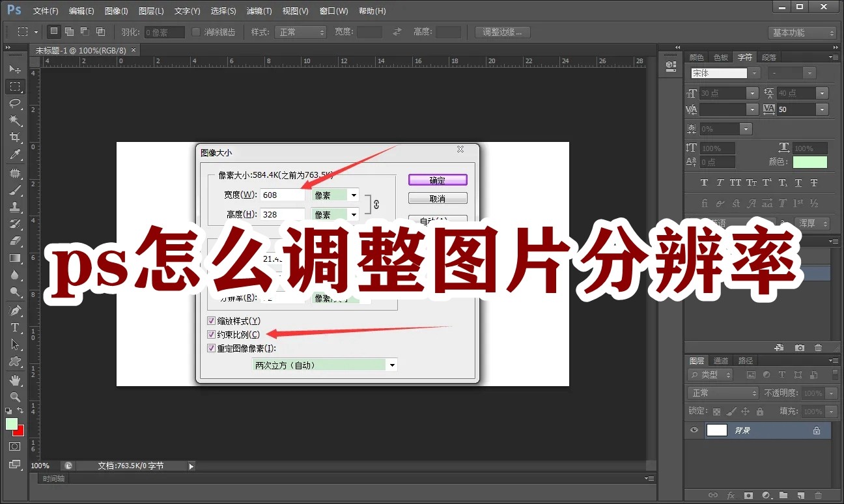The height and width of the screenshot is (504, 844).
Task: Toggle strikethrough text style in Character panel
Action: [814, 183]
